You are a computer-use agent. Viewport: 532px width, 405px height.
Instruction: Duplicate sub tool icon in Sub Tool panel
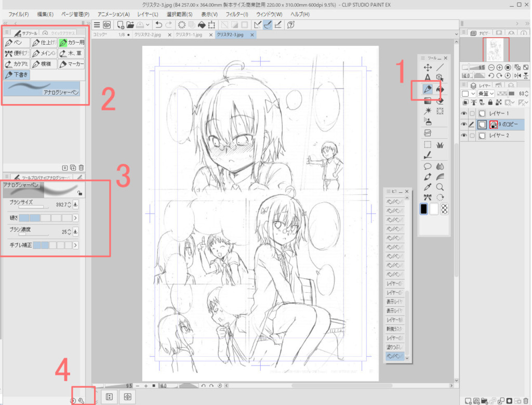click(73, 168)
